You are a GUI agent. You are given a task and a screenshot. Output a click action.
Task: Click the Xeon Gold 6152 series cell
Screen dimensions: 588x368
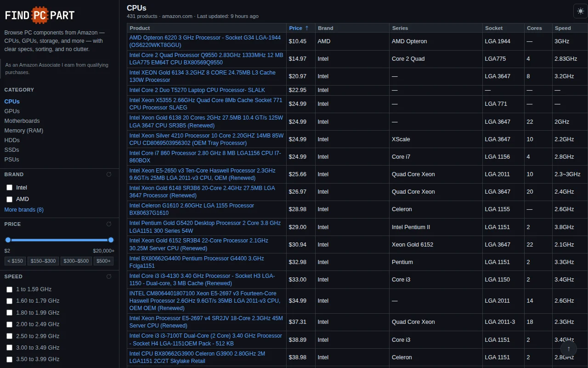click(435, 245)
